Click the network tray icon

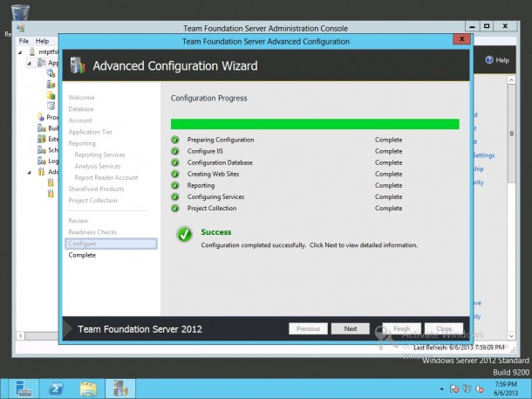[x=467, y=389]
